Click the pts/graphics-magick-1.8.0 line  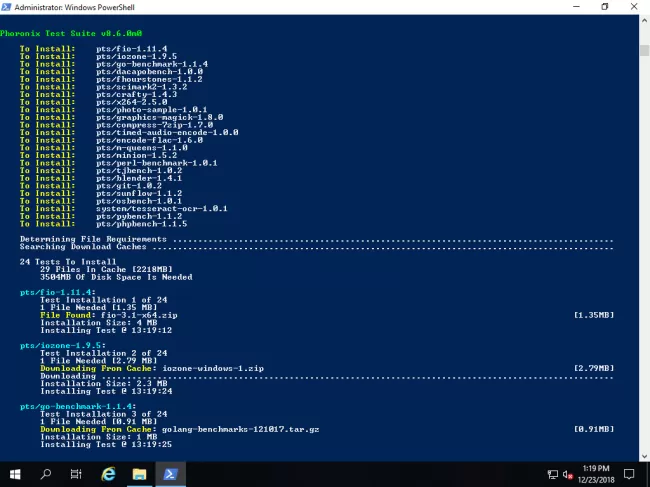121,117
